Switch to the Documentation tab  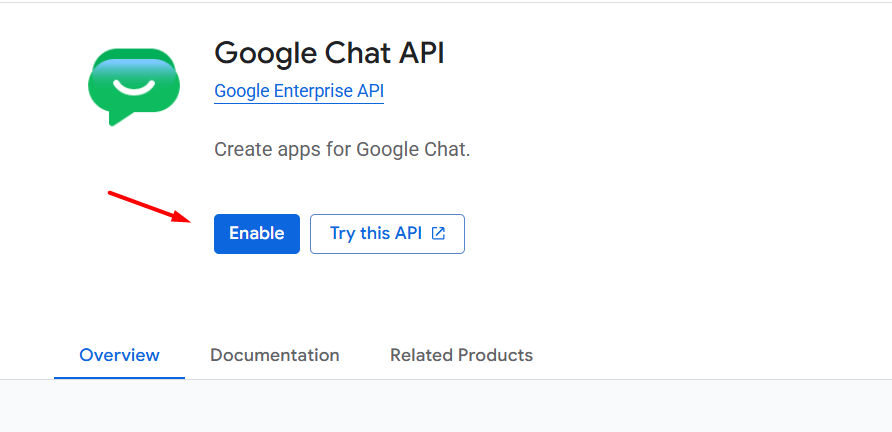click(275, 356)
